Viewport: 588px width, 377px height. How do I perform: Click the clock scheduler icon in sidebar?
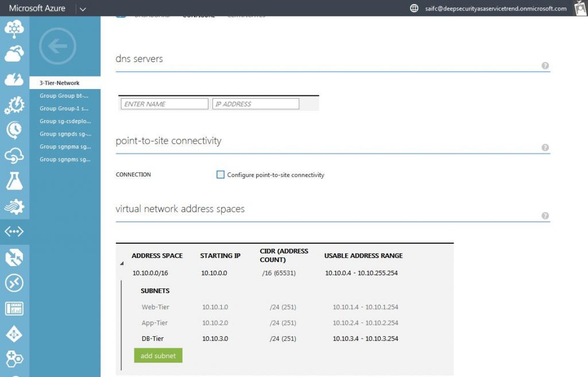[x=14, y=130]
